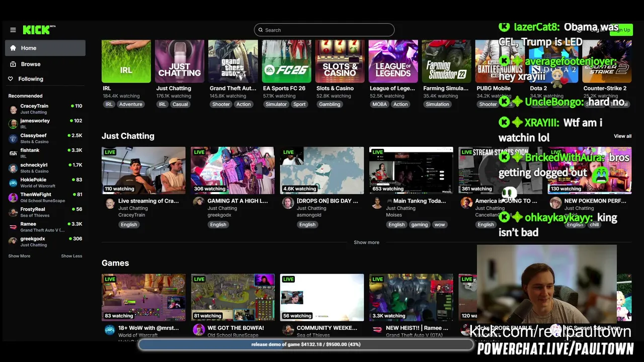Open COMMUNITY WEEKE stream thumbnail

tap(321, 298)
